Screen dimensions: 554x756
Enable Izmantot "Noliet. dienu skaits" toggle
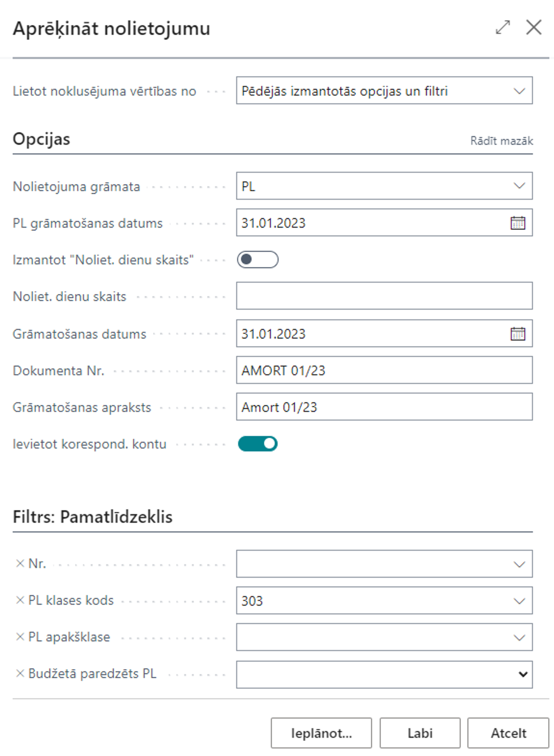pyautogui.click(x=258, y=259)
